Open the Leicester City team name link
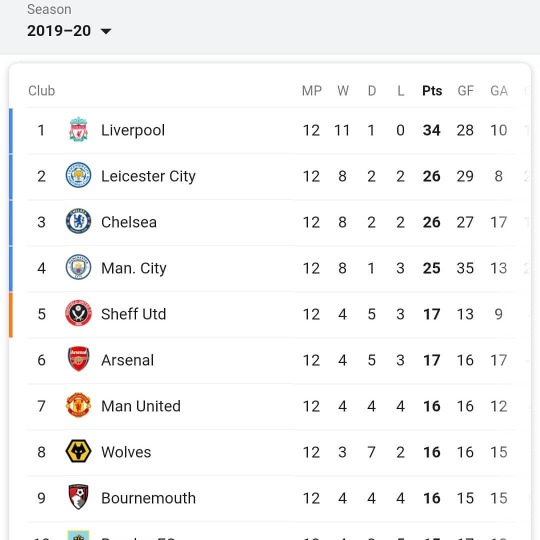 click(148, 176)
